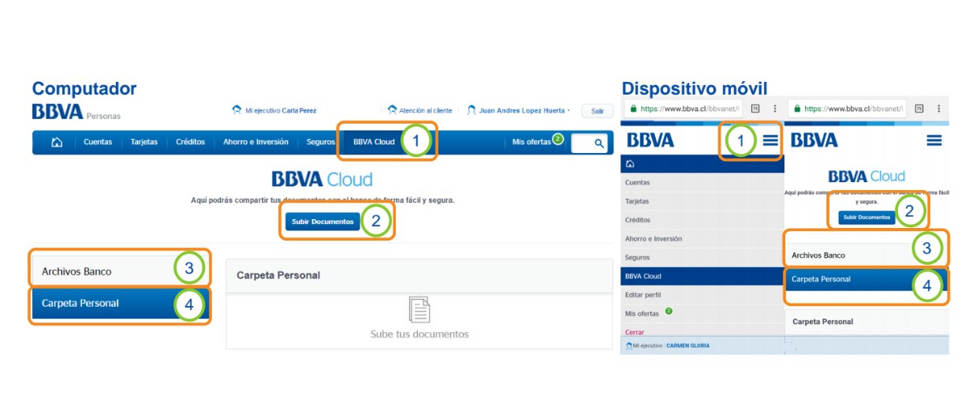Click the Atención al cliente headset icon
Screen dimensions: 980x418
click(x=392, y=110)
